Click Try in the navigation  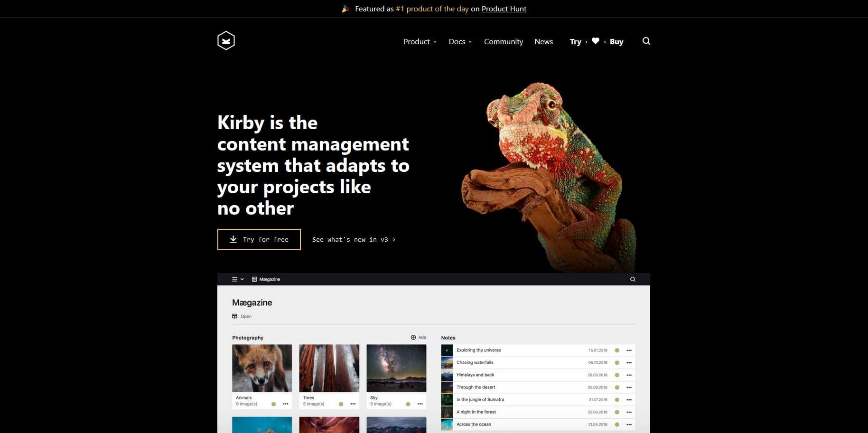[575, 41]
